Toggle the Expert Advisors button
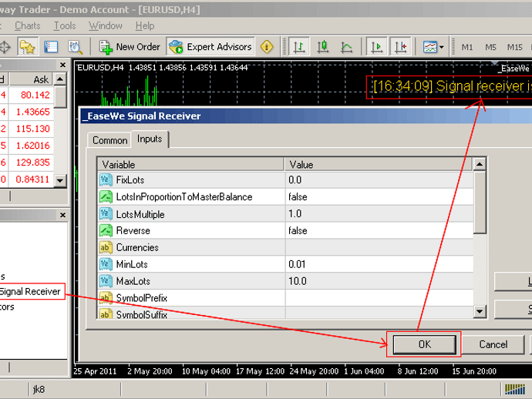Image resolution: width=532 pixels, height=399 pixels. click(x=210, y=47)
